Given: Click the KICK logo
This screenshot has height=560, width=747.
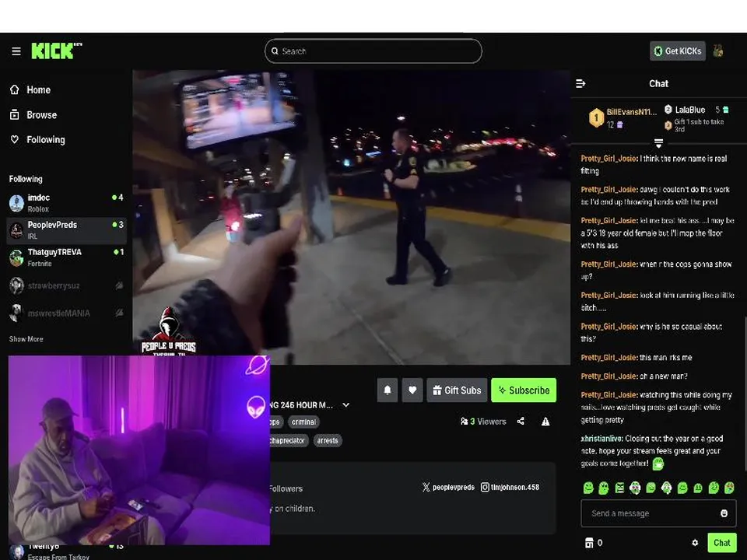Looking at the screenshot, I should [x=56, y=51].
